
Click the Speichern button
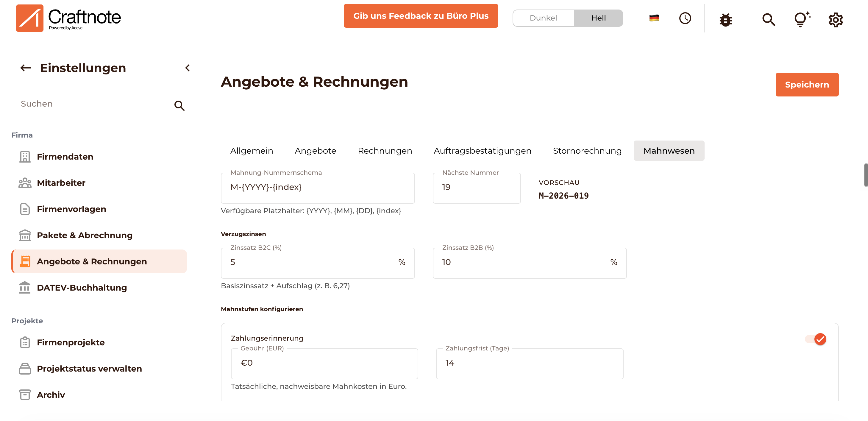pos(807,85)
